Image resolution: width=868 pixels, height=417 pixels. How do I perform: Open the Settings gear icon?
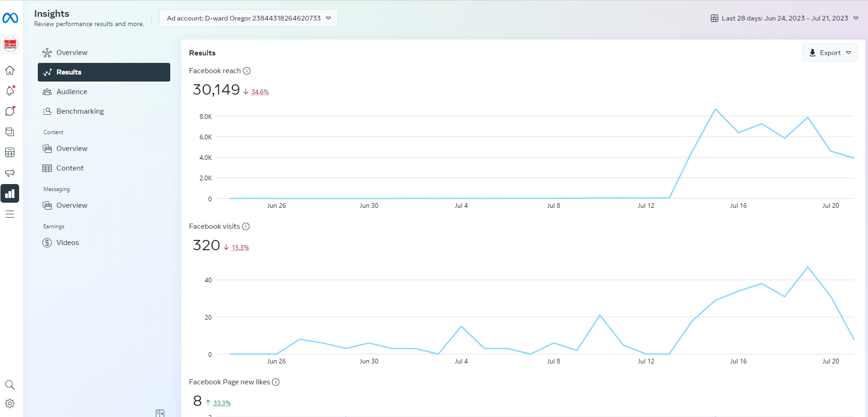pyautogui.click(x=10, y=403)
